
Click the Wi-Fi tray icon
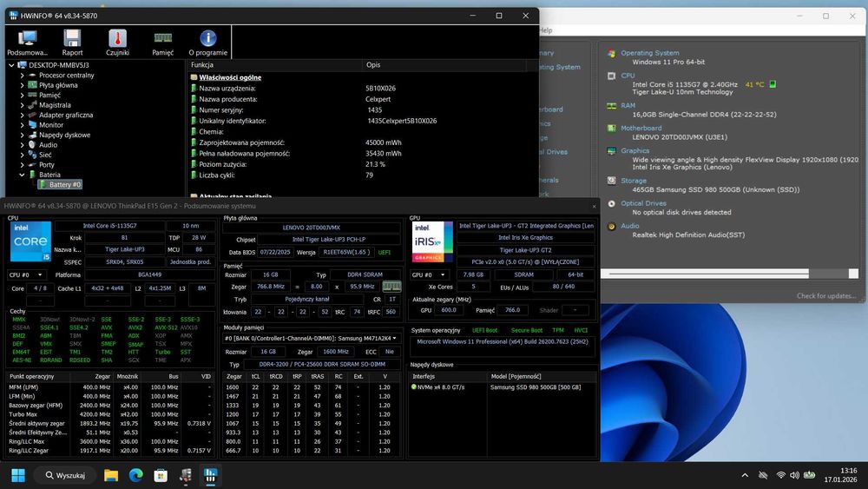(x=780, y=475)
